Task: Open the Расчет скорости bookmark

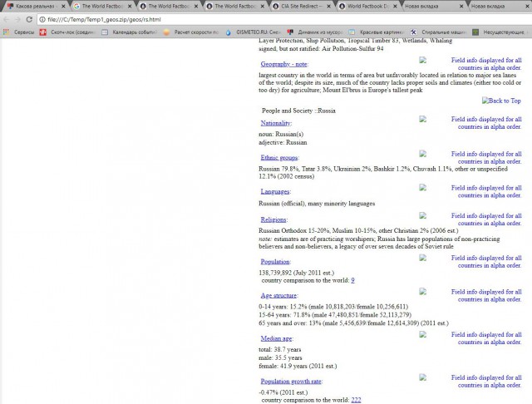Action: [191, 32]
